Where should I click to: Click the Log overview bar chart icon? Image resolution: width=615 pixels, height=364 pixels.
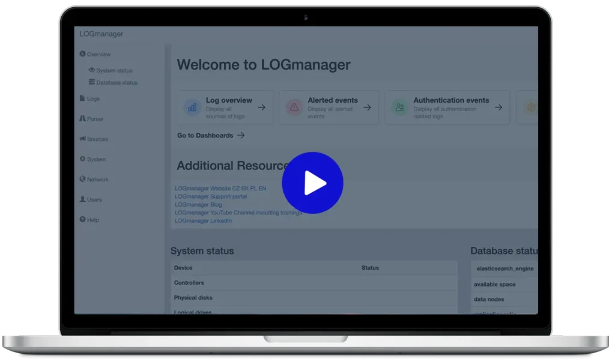click(192, 107)
